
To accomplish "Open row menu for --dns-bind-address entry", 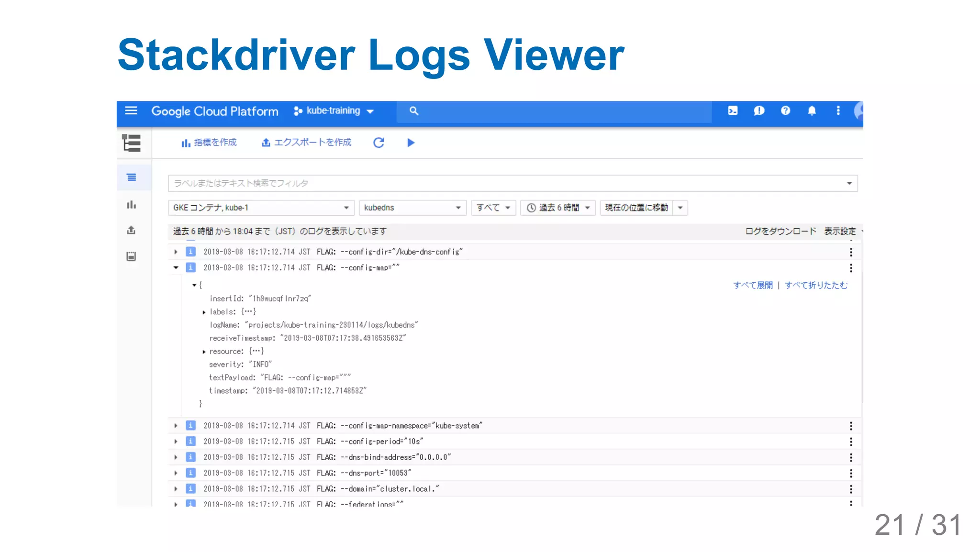I will tap(851, 457).
